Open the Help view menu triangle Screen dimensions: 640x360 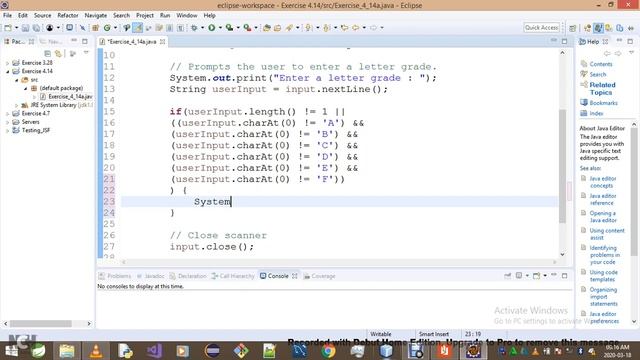[631, 53]
